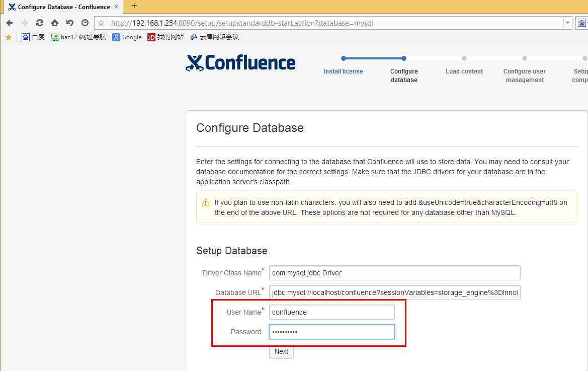The image size is (588, 371).
Task: Click the Load content step label
Action: [x=464, y=71]
